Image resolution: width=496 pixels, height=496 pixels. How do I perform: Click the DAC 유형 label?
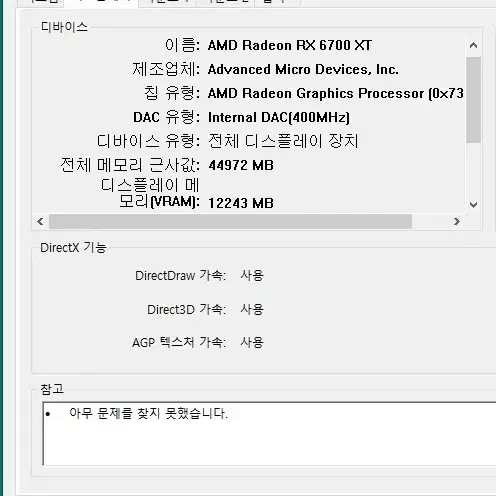click(166, 117)
